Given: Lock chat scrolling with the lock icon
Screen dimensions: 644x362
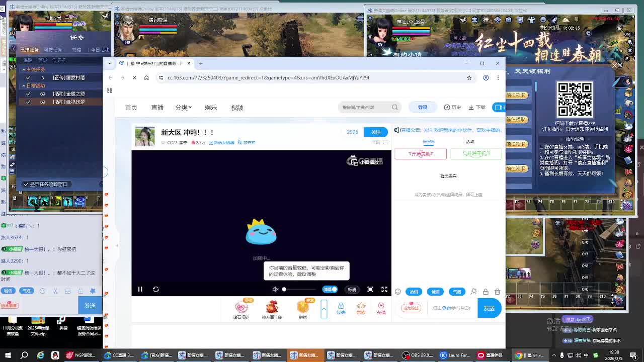Looking at the screenshot, I should [486, 292].
